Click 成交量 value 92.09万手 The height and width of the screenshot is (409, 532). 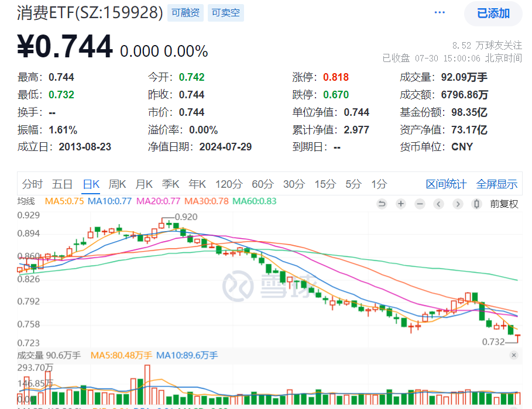(x=464, y=77)
